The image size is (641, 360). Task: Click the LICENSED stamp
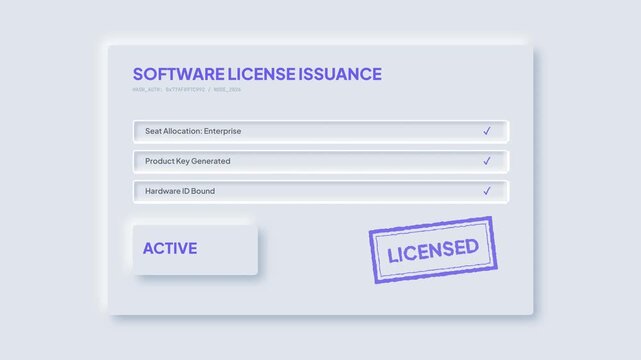coord(433,250)
